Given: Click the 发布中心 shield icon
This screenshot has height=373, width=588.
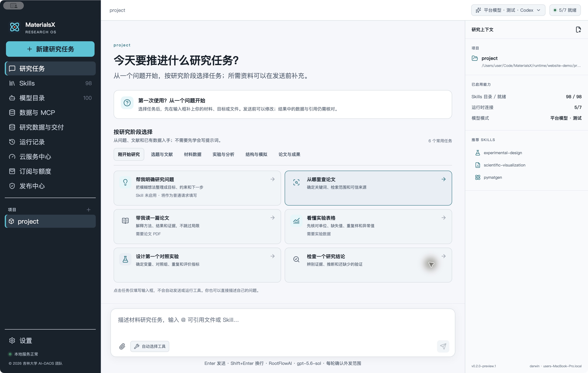Looking at the screenshot, I should pyautogui.click(x=12, y=186).
